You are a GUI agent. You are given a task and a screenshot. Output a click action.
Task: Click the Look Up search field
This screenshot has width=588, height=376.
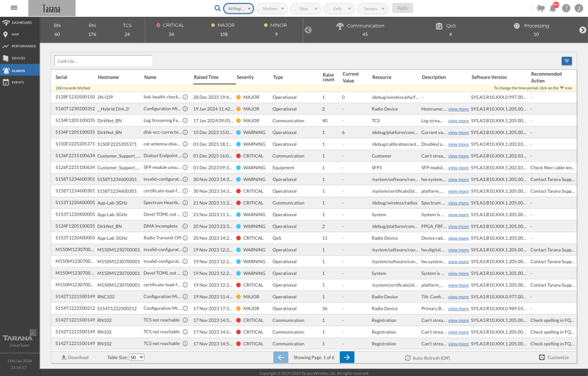click(x=103, y=60)
